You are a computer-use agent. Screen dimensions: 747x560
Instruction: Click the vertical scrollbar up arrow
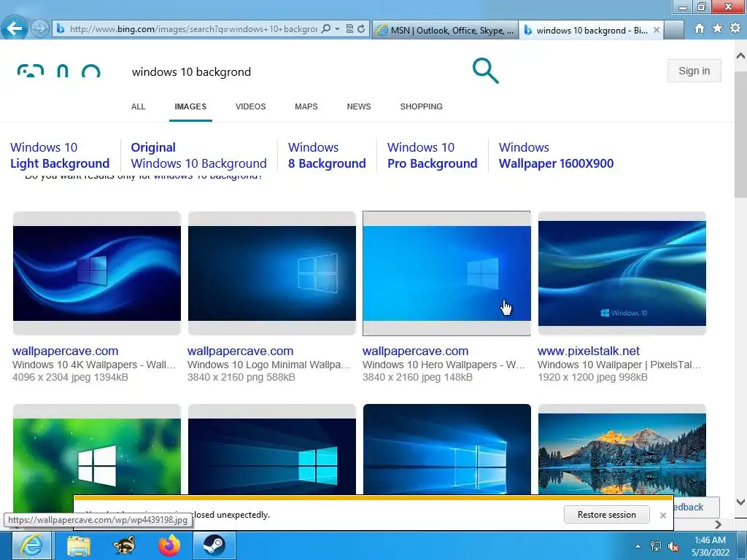point(740,56)
